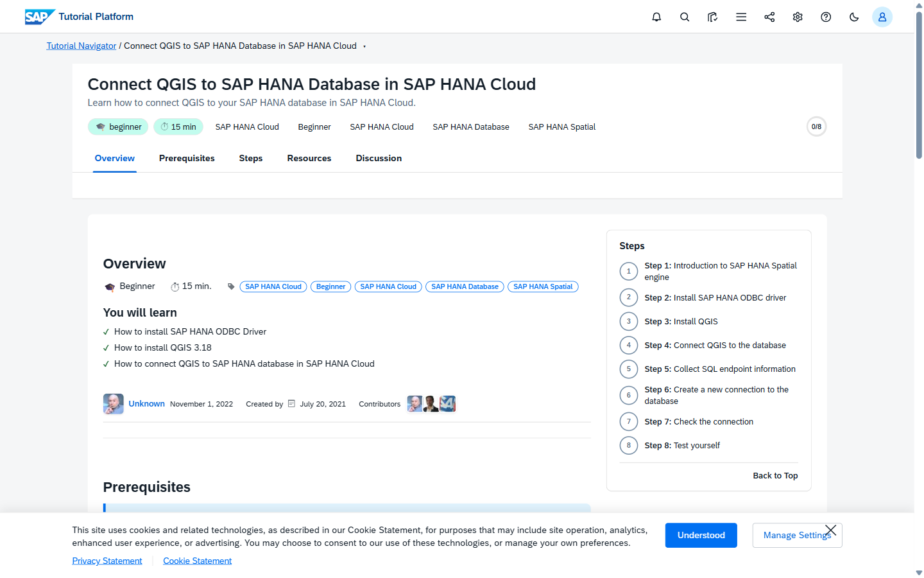
Task: Close the cookie banner with X
Action: 830,530
